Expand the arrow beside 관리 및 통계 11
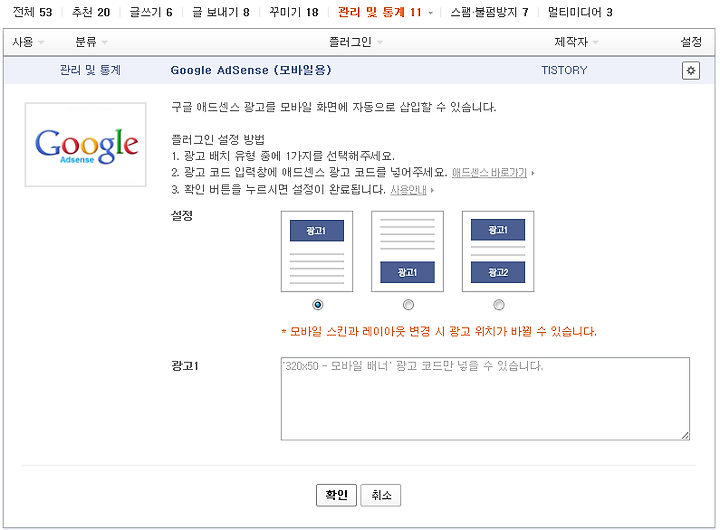The image size is (720, 530). (430, 13)
